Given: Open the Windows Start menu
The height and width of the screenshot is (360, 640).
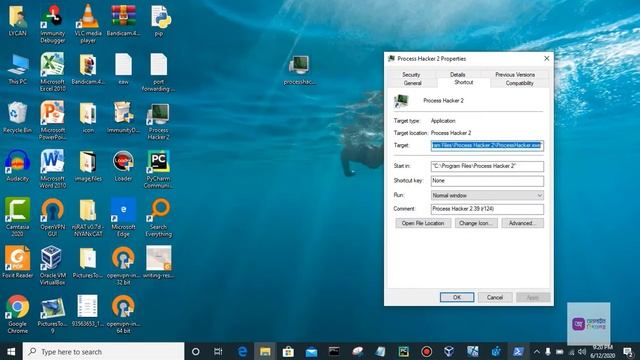Looking at the screenshot, I should [11, 351].
